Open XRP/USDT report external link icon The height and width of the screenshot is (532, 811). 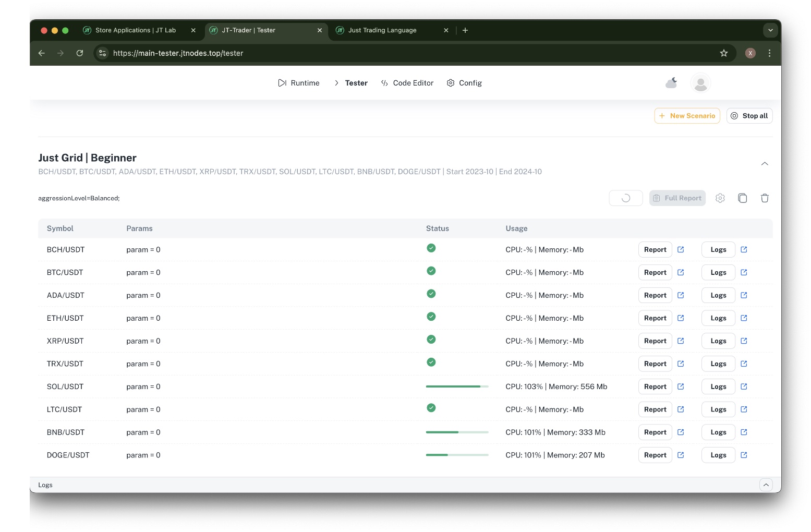[681, 341]
